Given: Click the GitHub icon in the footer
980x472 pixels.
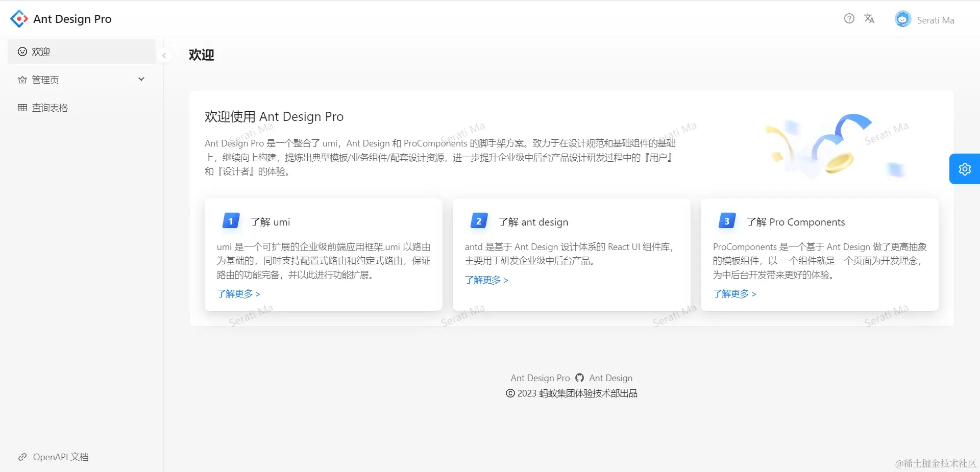Looking at the screenshot, I should click(579, 378).
